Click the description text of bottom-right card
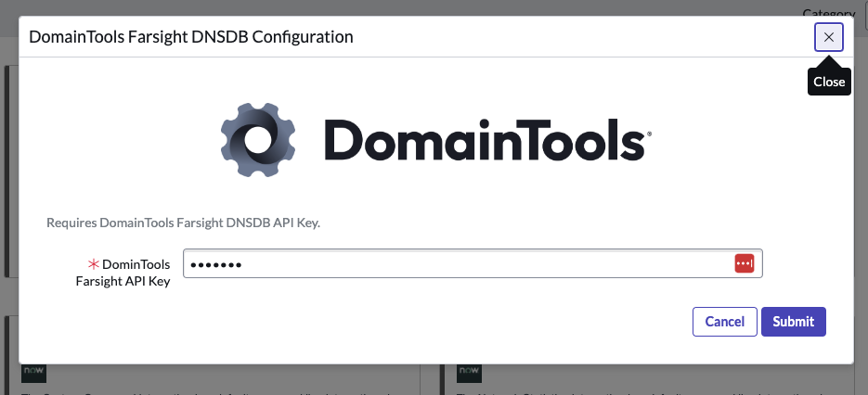Viewport: 868px width, 395px height. (650, 391)
